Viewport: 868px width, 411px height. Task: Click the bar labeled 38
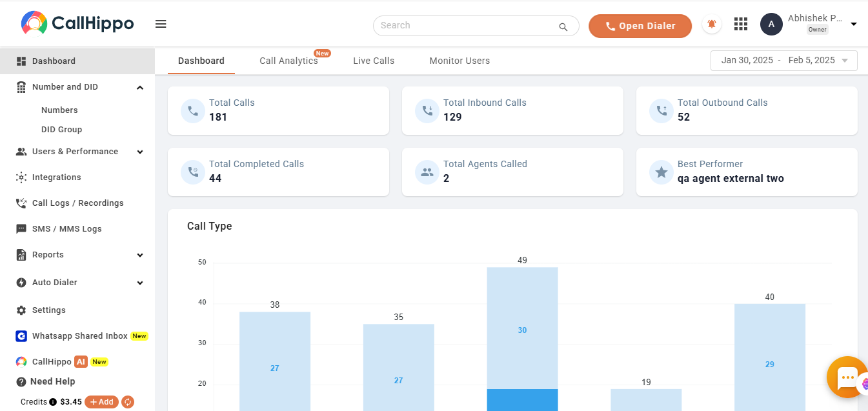pyautogui.click(x=275, y=361)
